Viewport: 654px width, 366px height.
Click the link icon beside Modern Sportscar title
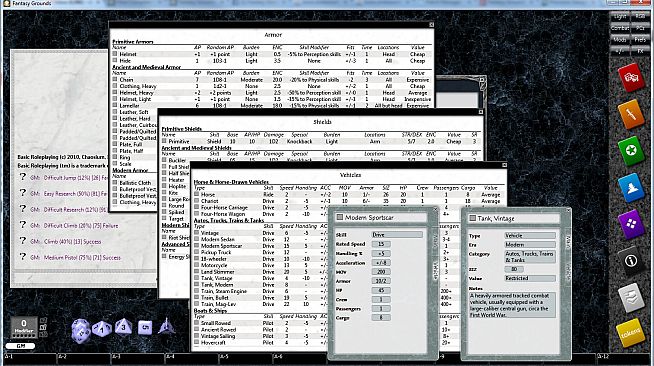pos(340,217)
